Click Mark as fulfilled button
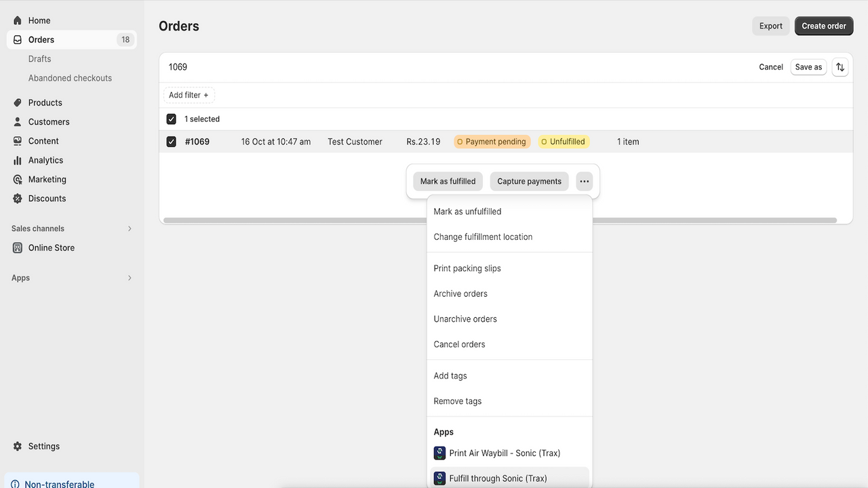Image resolution: width=868 pixels, height=488 pixels. pos(448,182)
